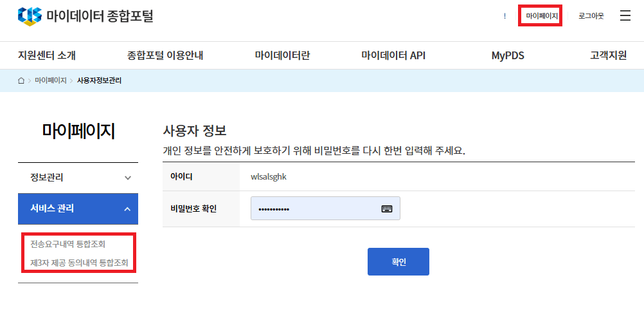Viewport: 644px width, 318px height.
Task: Open 제3자 제공 동의내역 통합조회
Action: (x=79, y=263)
